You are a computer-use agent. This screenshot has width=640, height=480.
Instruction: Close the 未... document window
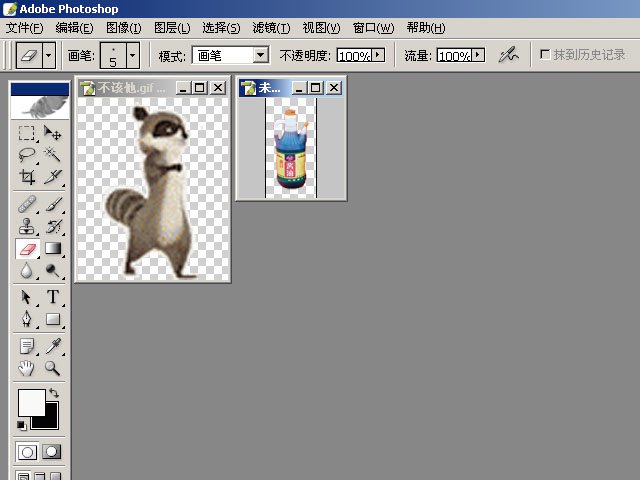334,88
